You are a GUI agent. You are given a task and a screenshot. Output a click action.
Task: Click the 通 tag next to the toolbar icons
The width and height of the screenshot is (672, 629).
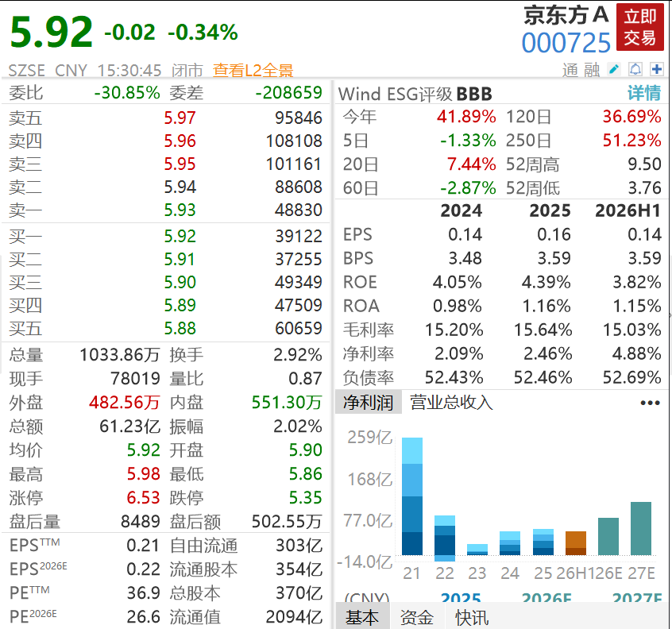[570, 70]
